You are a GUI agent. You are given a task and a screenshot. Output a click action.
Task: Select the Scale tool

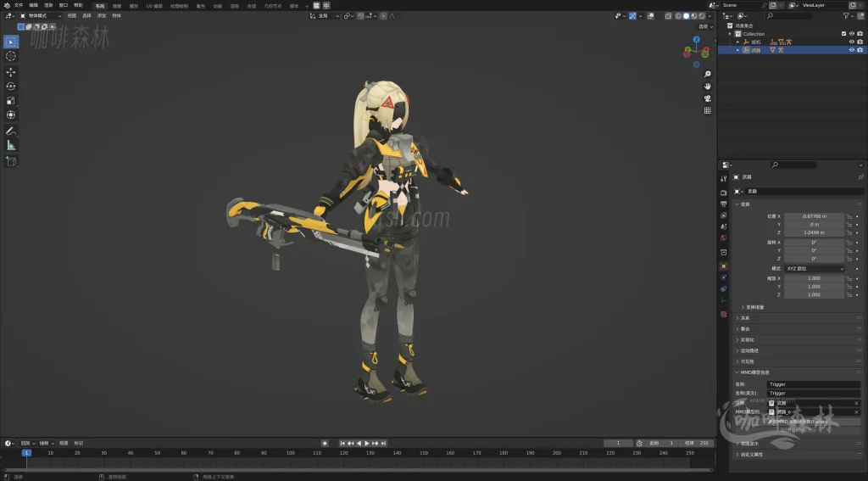(x=10, y=100)
